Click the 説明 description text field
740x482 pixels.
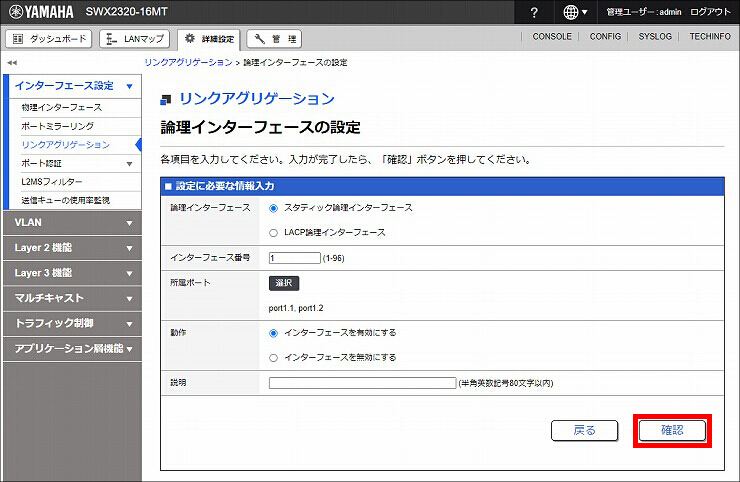(x=362, y=383)
